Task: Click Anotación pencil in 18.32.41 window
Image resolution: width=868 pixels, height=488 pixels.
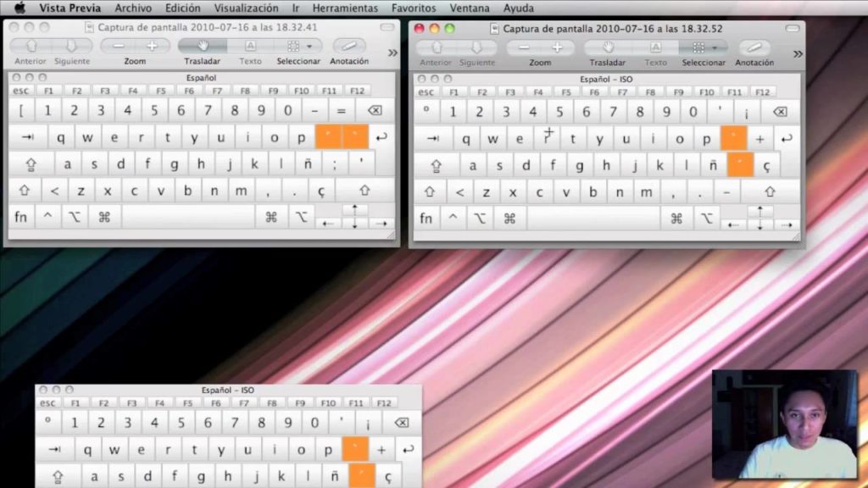Action: pos(348,46)
